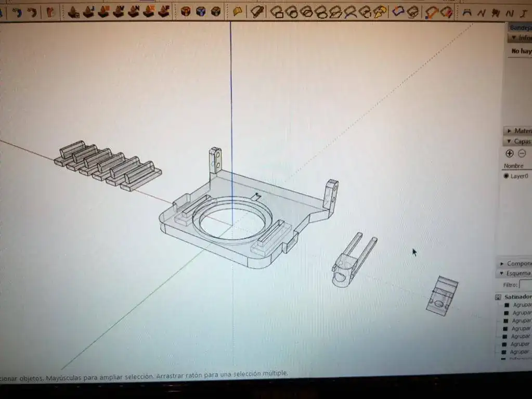Remove a layer with the minus button

click(522, 153)
